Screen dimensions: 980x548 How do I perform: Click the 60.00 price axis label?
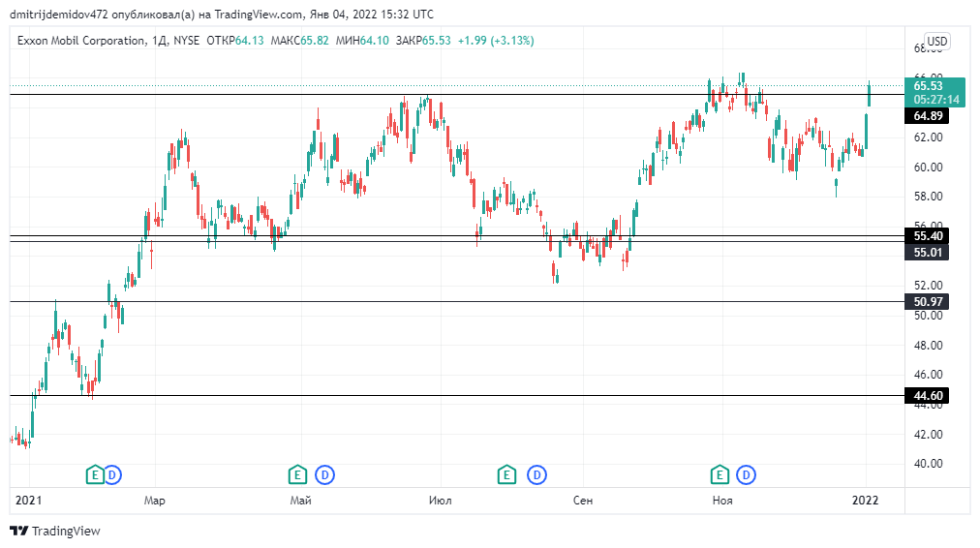tap(928, 167)
